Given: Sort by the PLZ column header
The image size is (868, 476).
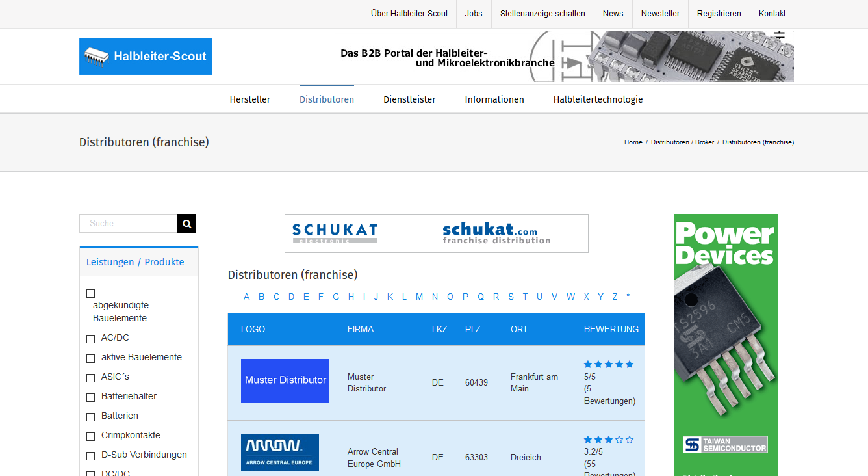Looking at the screenshot, I should [473, 330].
